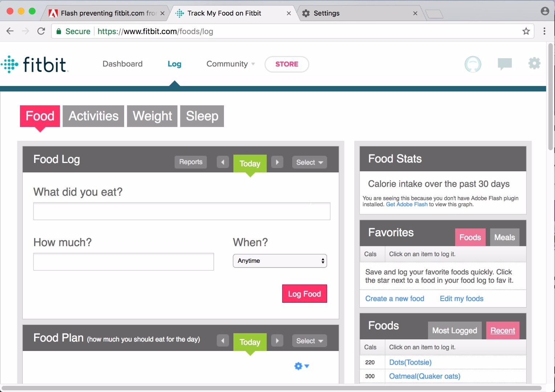Close the Track My Food tab

289,13
